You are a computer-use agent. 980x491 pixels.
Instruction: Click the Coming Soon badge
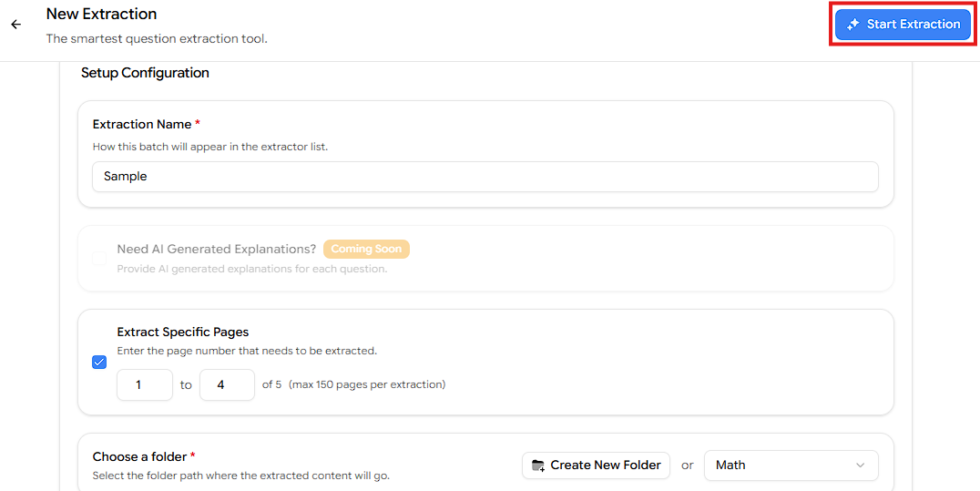coord(366,249)
